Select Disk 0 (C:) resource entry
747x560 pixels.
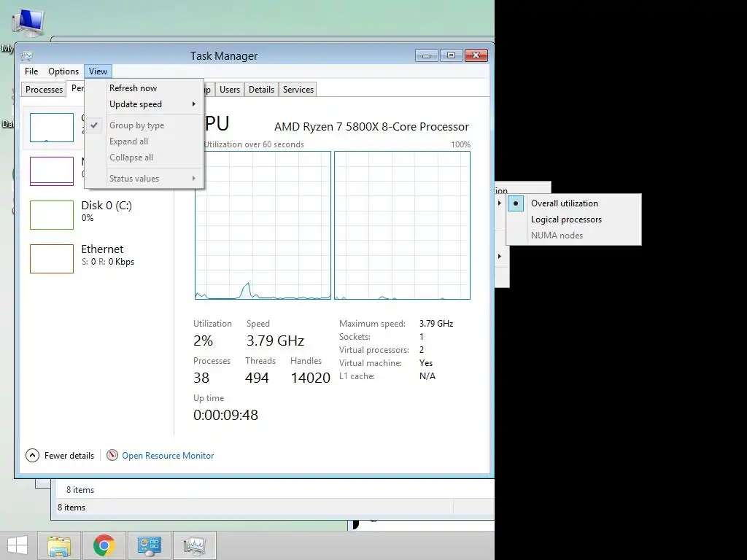98,215
